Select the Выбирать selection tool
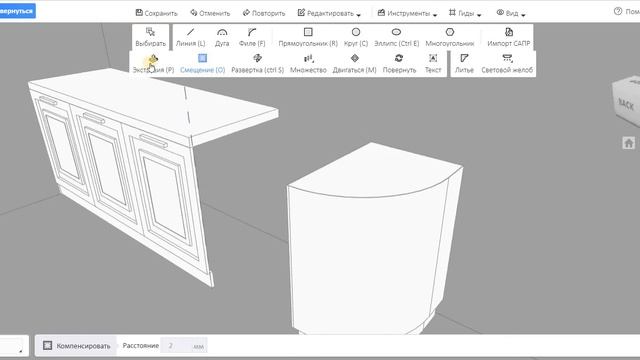 151,37
